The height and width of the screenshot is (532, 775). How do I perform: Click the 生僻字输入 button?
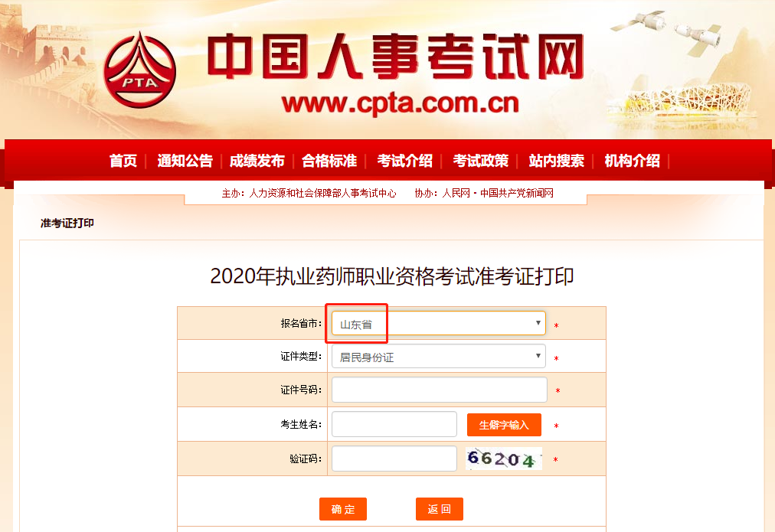pyautogui.click(x=504, y=425)
